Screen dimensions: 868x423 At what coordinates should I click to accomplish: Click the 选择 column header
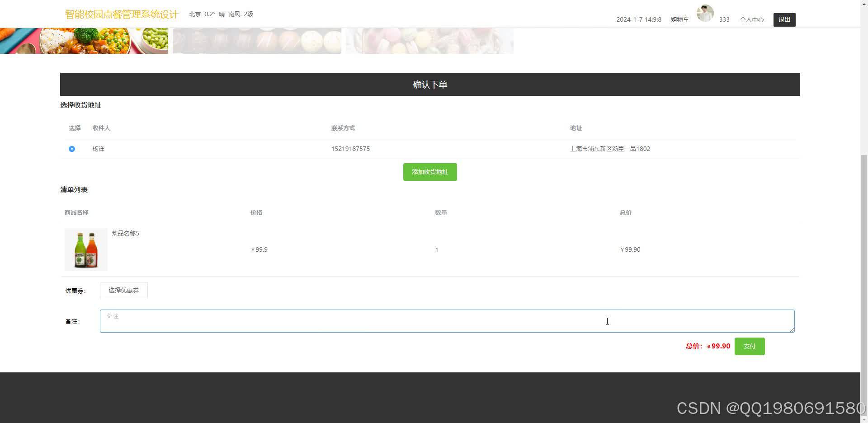[75, 128]
